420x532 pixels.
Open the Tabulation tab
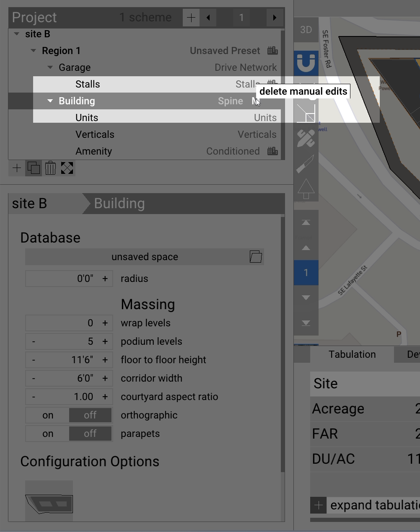coord(352,354)
